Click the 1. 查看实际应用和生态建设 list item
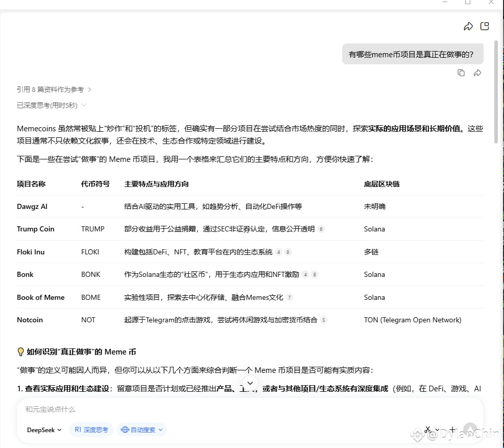Viewport: 504px width, 448px height. click(x=250, y=389)
